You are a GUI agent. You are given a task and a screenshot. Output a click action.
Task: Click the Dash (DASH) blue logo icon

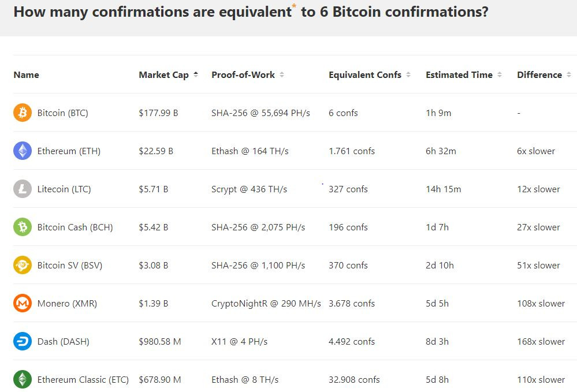(x=23, y=341)
